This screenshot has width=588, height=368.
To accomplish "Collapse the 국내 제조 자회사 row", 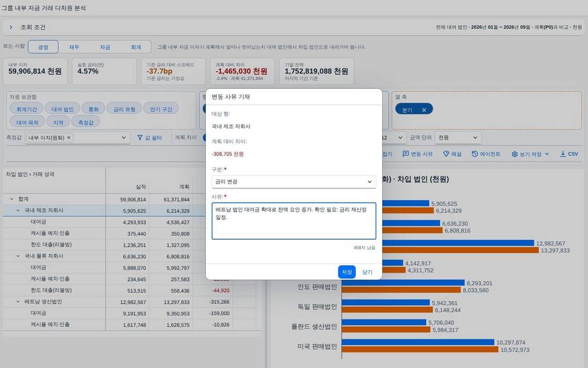I will pyautogui.click(x=18, y=210).
